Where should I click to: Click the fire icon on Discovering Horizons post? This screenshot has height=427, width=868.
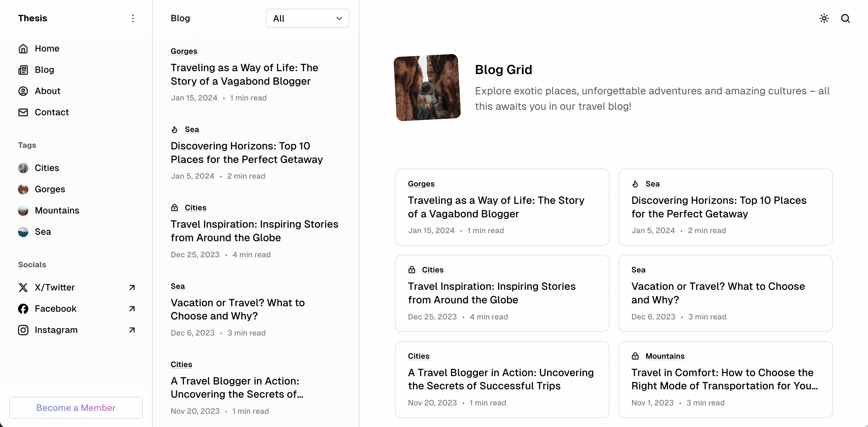pyautogui.click(x=175, y=129)
